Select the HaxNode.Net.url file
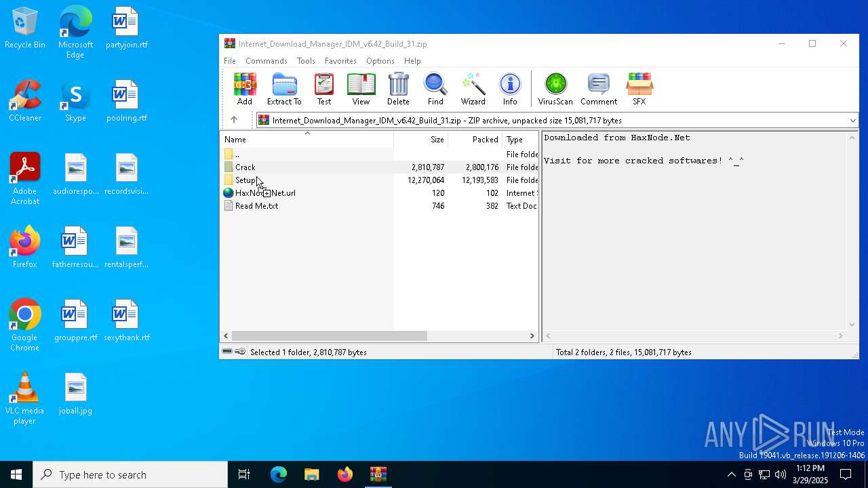The height and width of the screenshot is (488, 868). (x=380, y=192)
